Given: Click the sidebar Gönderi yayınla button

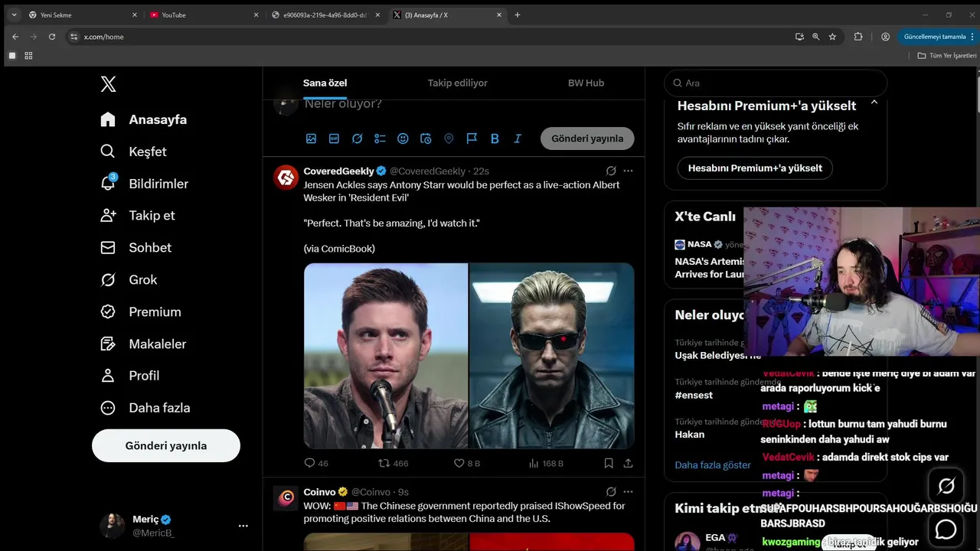Looking at the screenshot, I should click(166, 445).
